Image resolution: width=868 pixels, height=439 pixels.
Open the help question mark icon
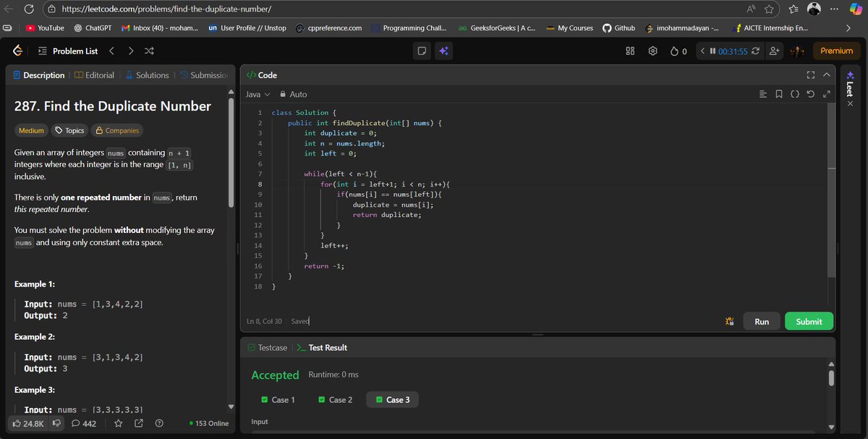(x=159, y=423)
